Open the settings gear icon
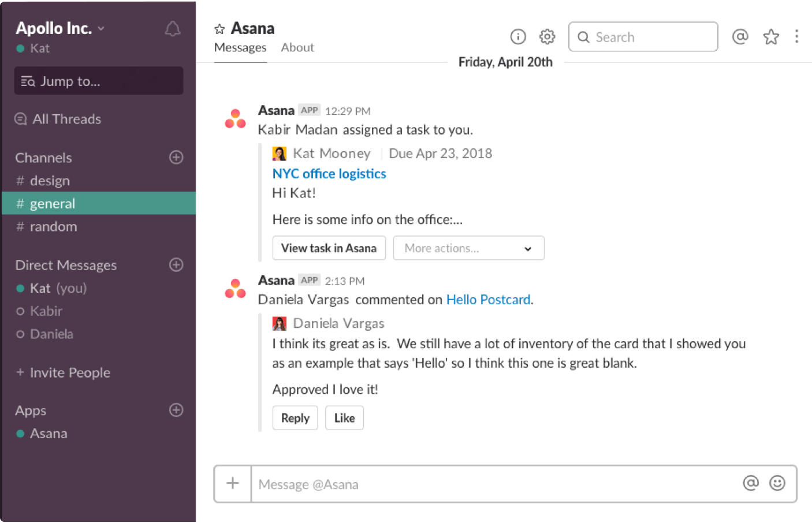 point(547,36)
